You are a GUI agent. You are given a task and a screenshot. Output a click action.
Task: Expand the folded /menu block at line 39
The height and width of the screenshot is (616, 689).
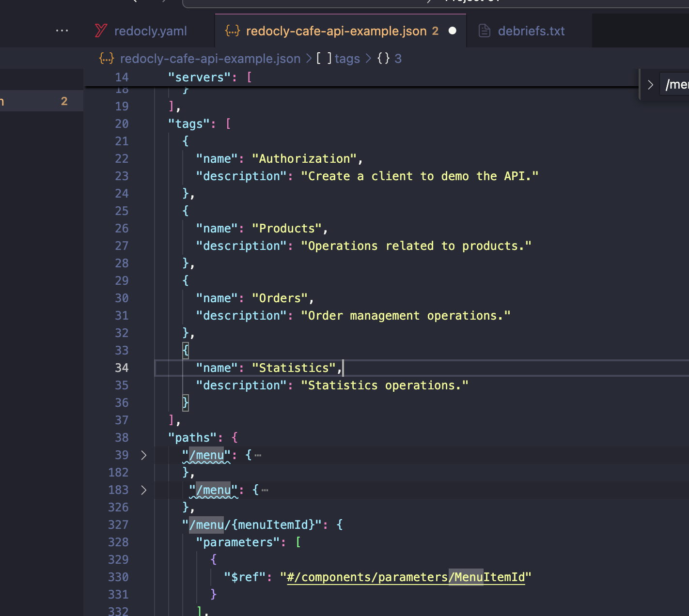click(x=143, y=455)
